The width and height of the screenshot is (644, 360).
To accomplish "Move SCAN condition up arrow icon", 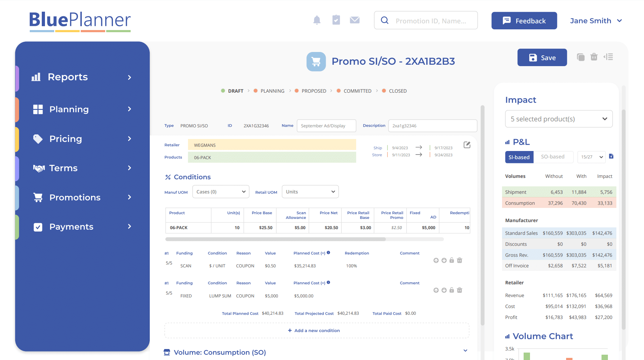I will pos(436,260).
